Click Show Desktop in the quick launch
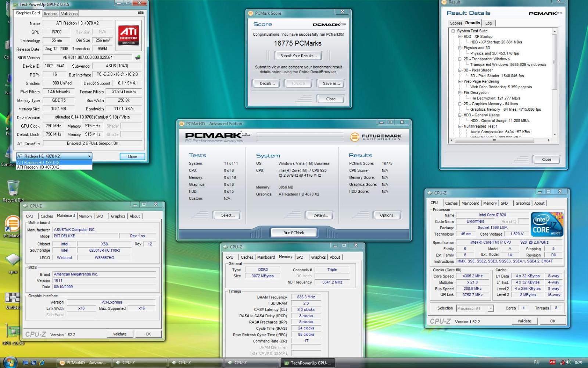The width and height of the screenshot is (588, 368). (x=25, y=363)
